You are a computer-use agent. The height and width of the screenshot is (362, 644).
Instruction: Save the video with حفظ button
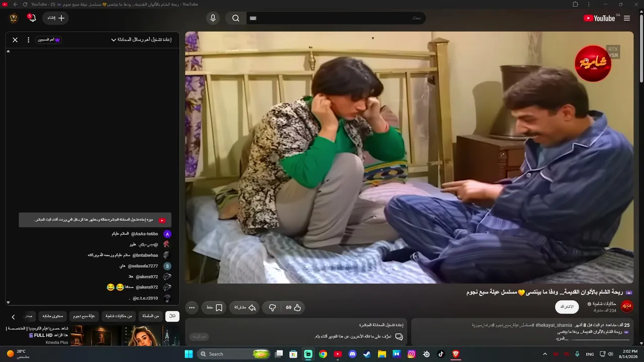[214, 307]
